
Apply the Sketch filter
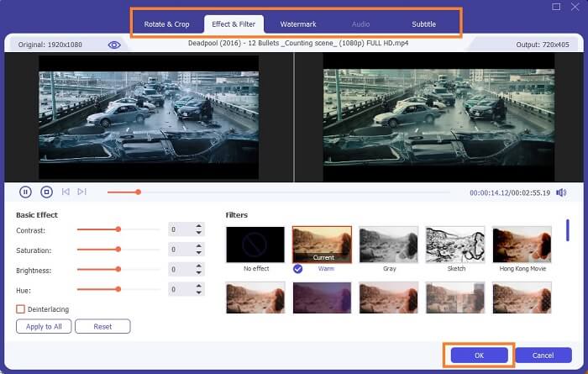[455, 245]
